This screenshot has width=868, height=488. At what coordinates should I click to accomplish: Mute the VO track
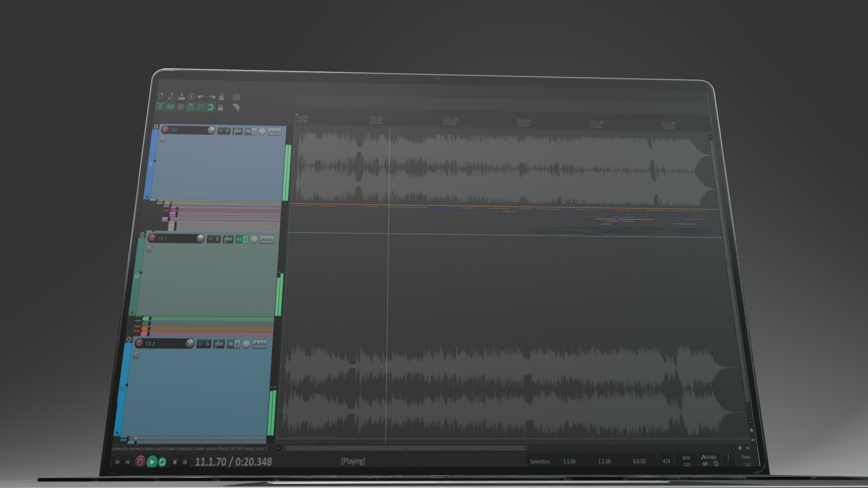[221, 131]
